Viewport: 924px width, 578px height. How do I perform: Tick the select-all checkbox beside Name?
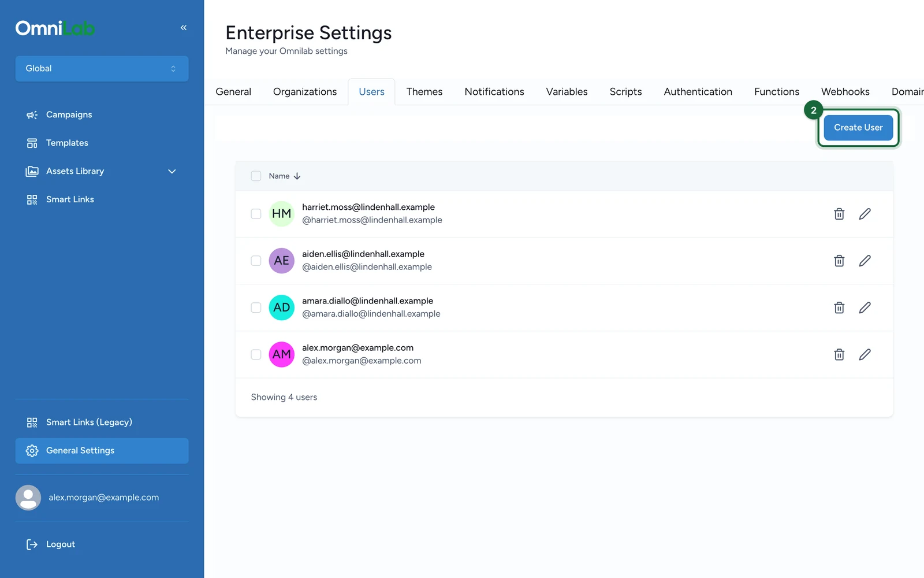tap(256, 176)
